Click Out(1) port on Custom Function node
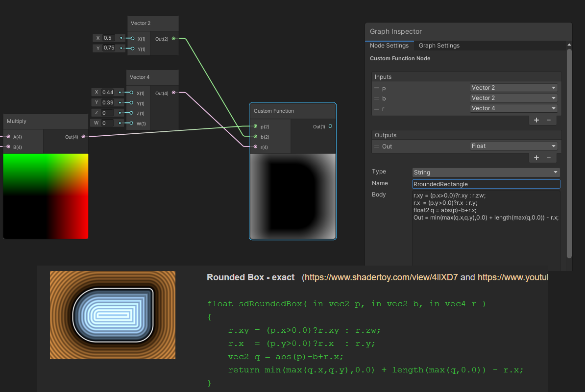The width and height of the screenshot is (585, 392). pos(330,126)
